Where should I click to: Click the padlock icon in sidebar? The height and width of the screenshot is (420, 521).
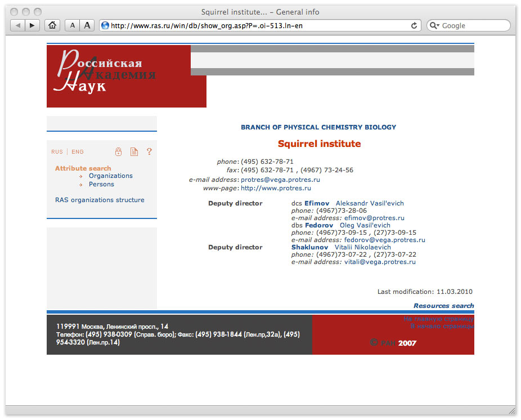tap(118, 151)
